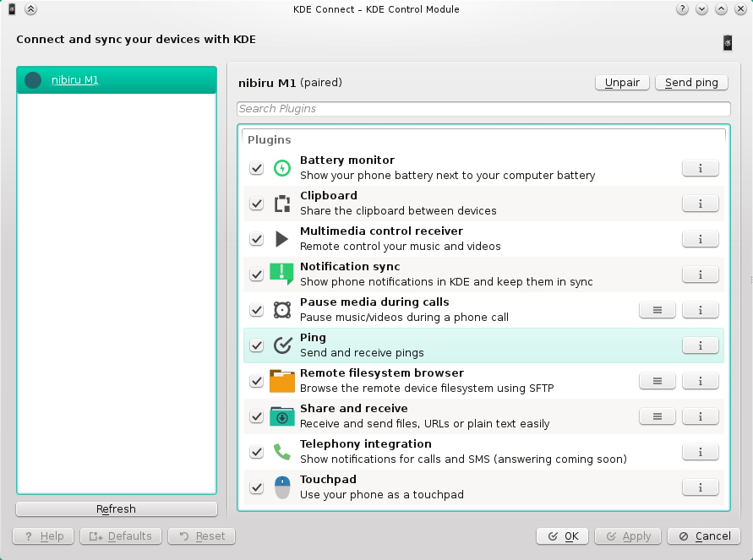This screenshot has height=560, width=753.
Task: Click the 'Telephony integration' title text
Action: tap(365, 444)
